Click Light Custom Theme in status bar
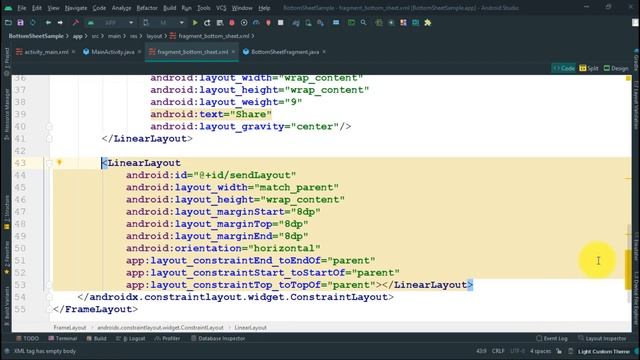 click(604, 351)
